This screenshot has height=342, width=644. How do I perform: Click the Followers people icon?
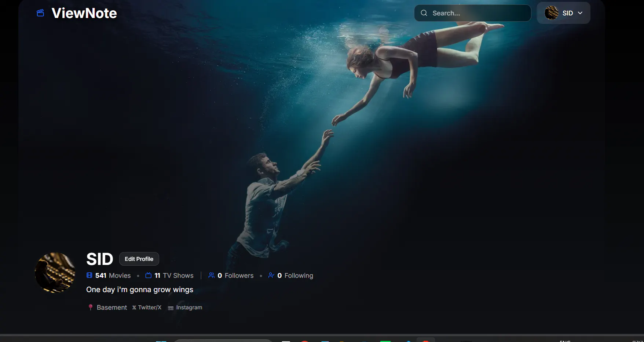pos(212,275)
